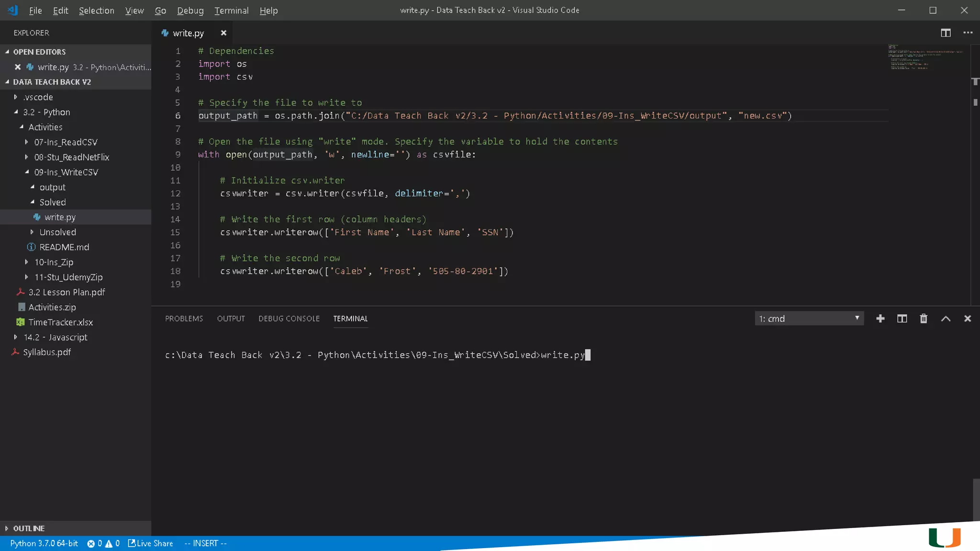Open the editor more actions ellipsis
The height and width of the screenshot is (551, 980).
pos(968,33)
